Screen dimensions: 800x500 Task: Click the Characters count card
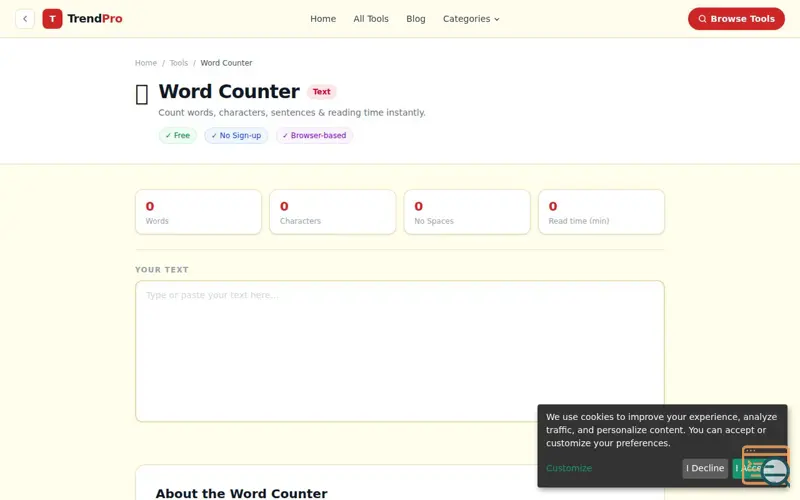coord(333,212)
